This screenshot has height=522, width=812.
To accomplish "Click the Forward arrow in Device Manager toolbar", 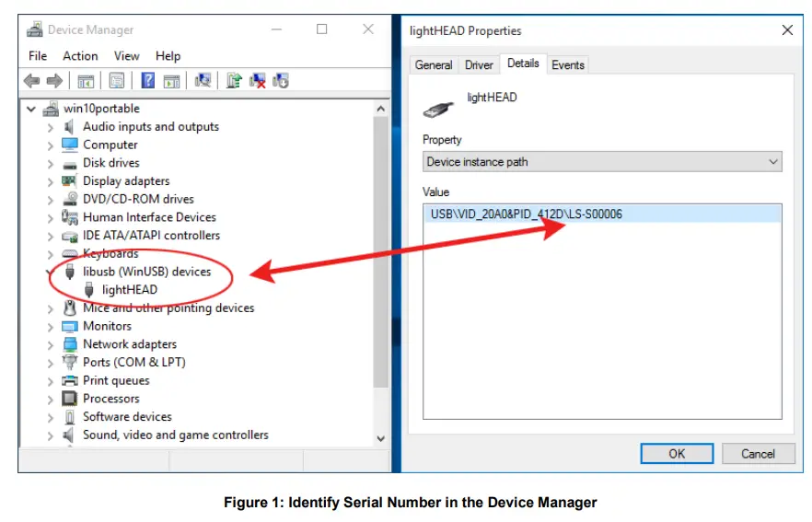I will coord(54,81).
